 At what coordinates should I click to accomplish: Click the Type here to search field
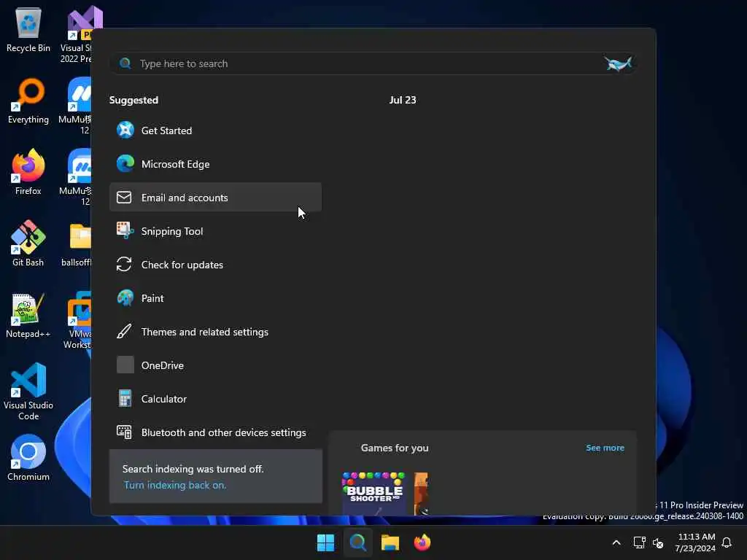[373, 63]
